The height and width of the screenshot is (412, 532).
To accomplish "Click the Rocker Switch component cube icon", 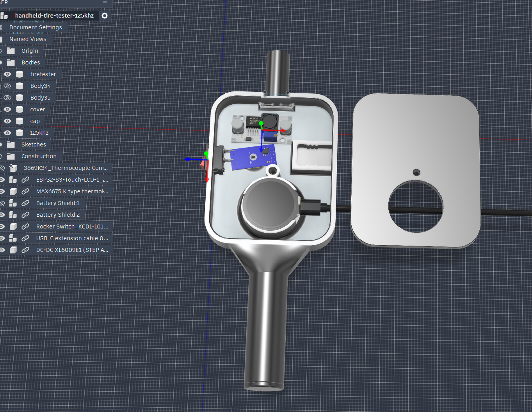I will pos(13,227).
